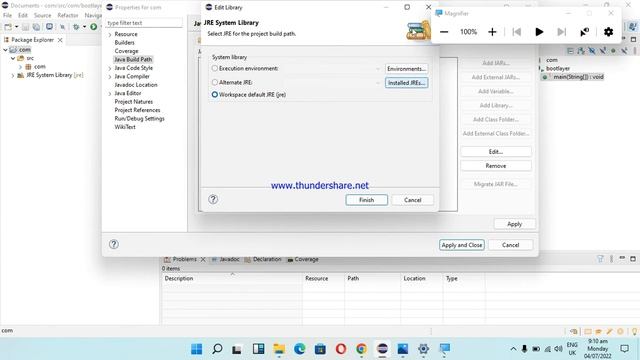Click the Edit... build path button
The height and width of the screenshot is (360, 640).
[x=496, y=151]
